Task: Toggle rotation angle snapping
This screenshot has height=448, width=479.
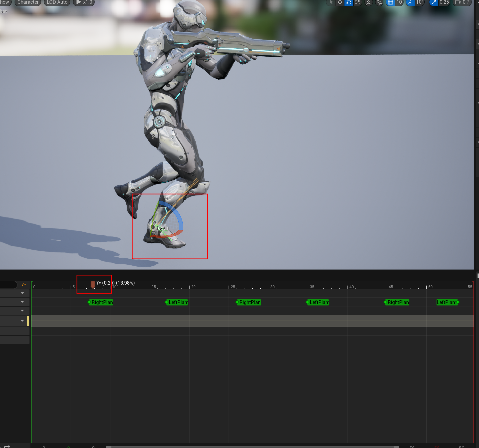Action: click(410, 2)
